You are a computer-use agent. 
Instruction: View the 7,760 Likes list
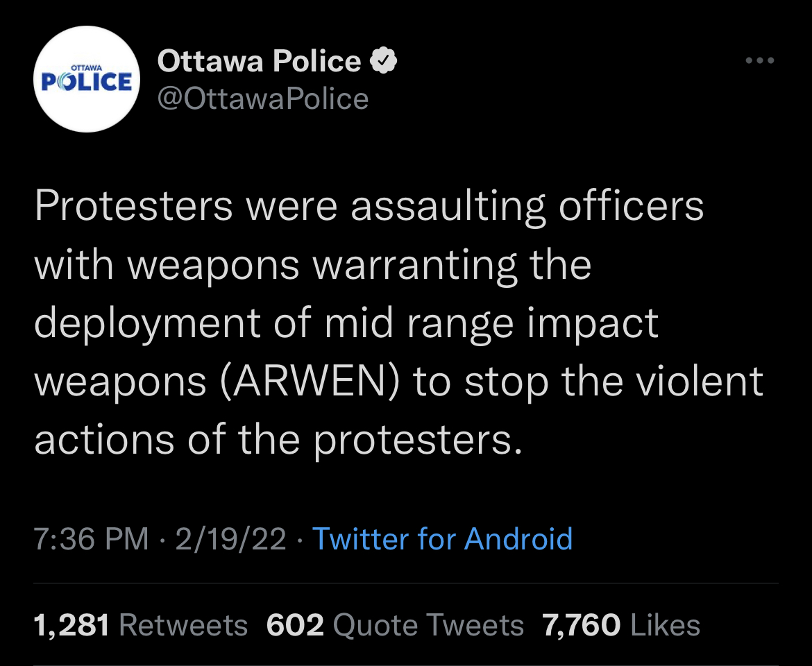(x=621, y=624)
